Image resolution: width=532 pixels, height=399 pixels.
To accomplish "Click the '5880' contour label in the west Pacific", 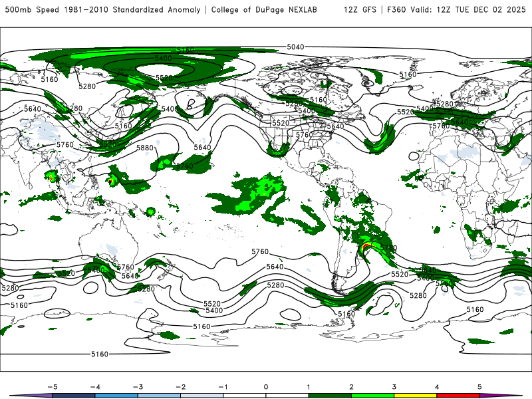I will pos(145,148).
